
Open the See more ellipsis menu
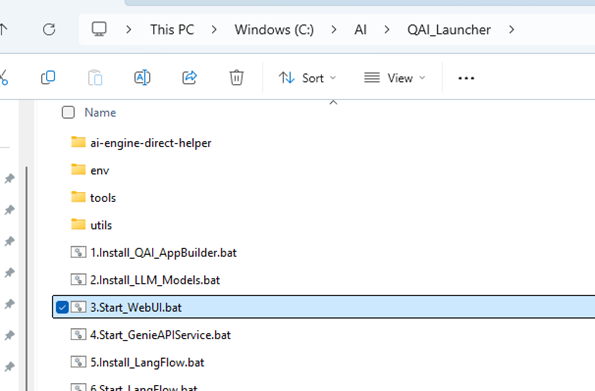click(466, 78)
